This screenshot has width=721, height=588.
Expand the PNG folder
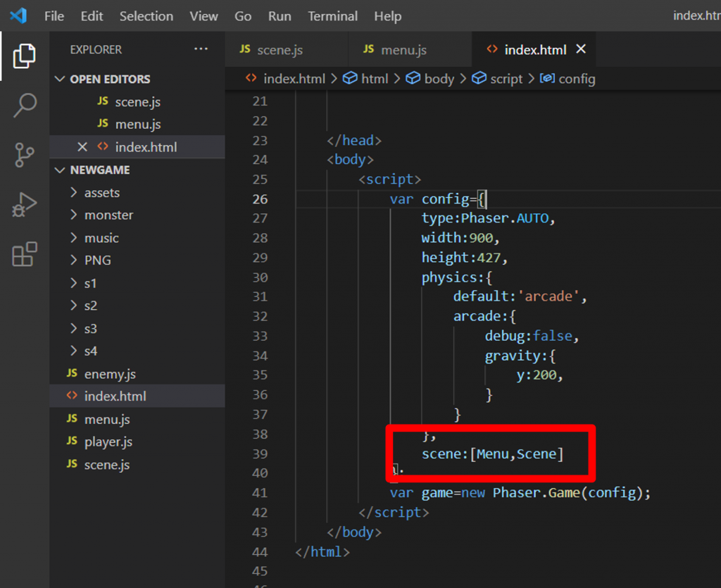tap(73, 260)
